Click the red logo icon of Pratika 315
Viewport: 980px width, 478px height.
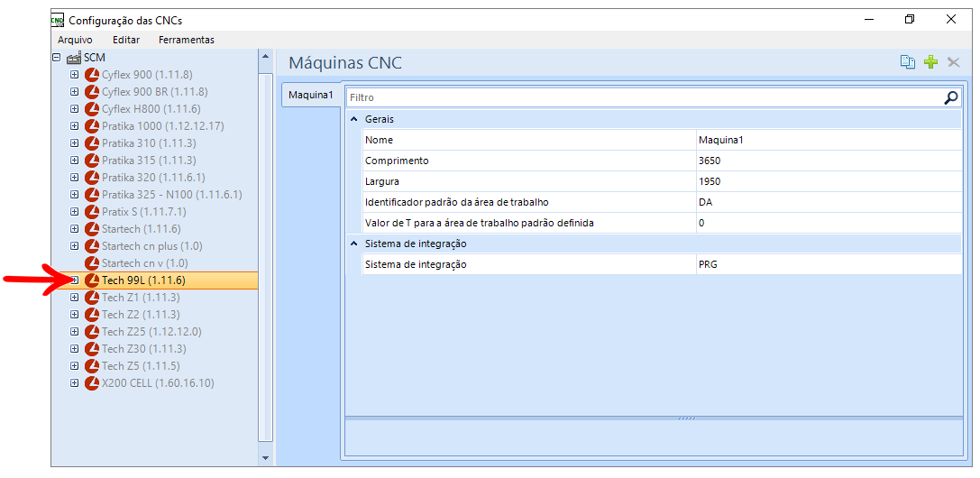pyautogui.click(x=92, y=161)
